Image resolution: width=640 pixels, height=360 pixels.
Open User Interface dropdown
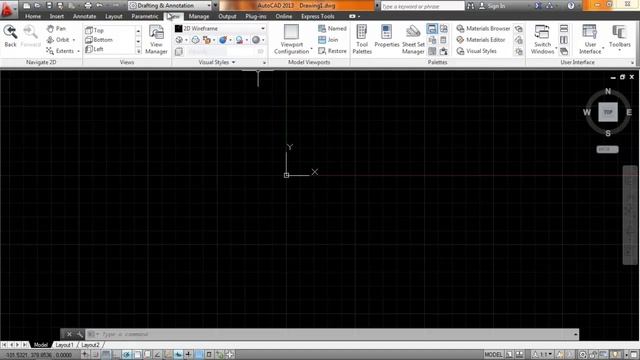pyautogui.click(x=590, y=40)
